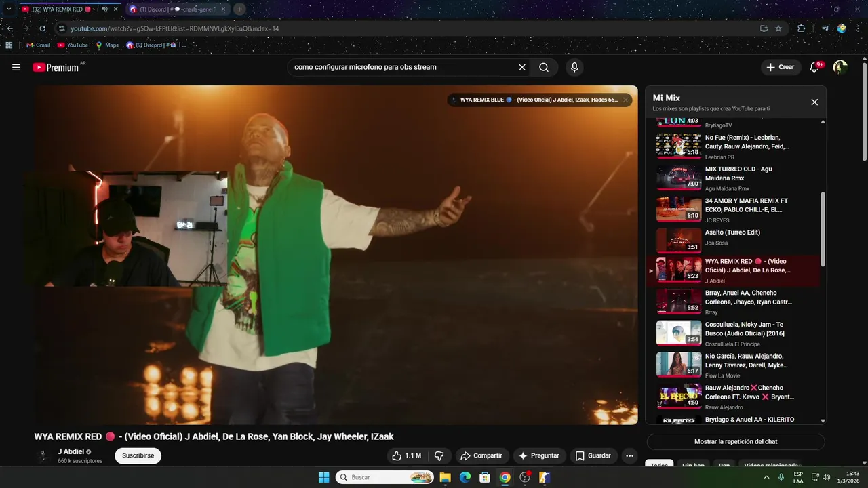Open Microsoft Store from the taskbar

485,477
